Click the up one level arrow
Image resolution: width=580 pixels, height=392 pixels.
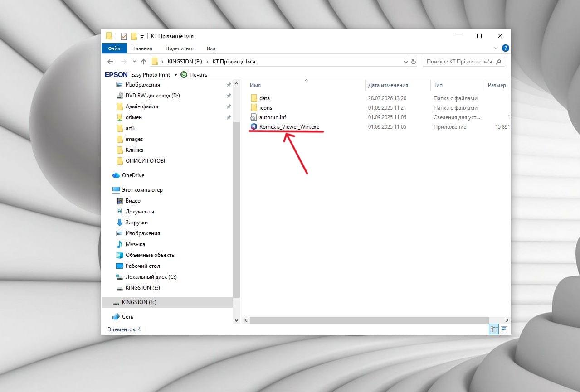click(x=144, y=62)
